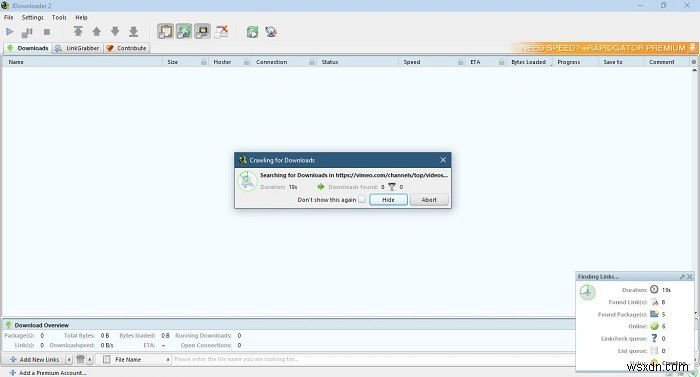Screen dimensions: 700x377
Task: Open the table column settings gear icon
Action: (x=694, y=62)
